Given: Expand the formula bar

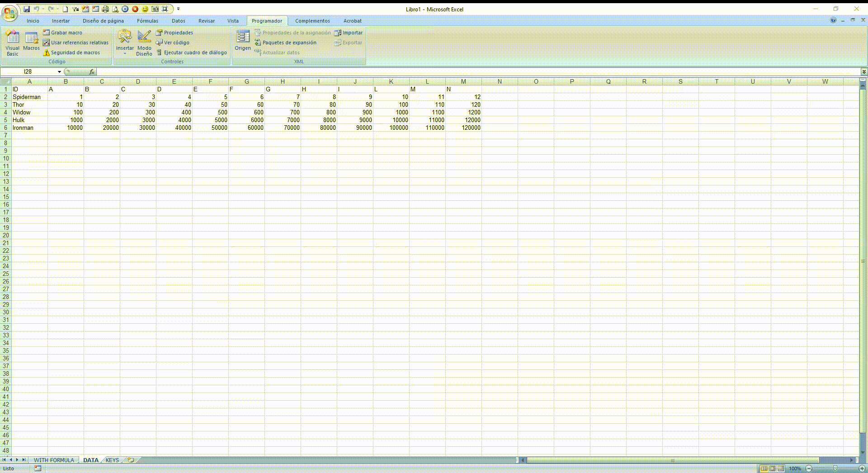Looking at the screenshot, I should point(864,71).
